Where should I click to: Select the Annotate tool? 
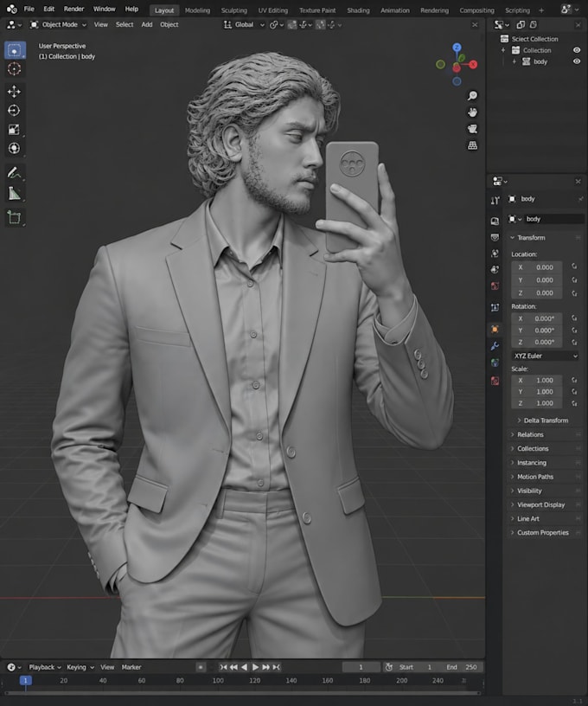tap(15, 173)
